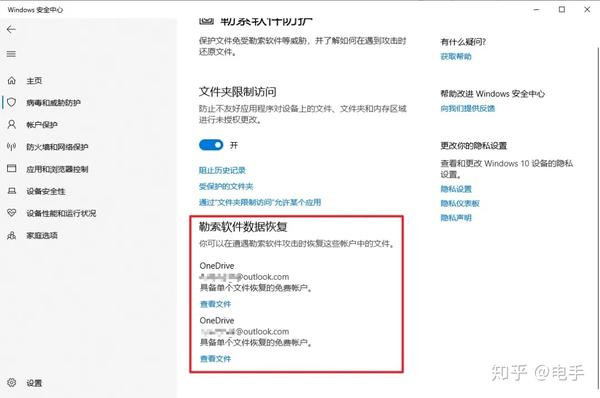Click 查看文件 under second OneDrive account
This screenshot has height=398, width=600.
215,359
